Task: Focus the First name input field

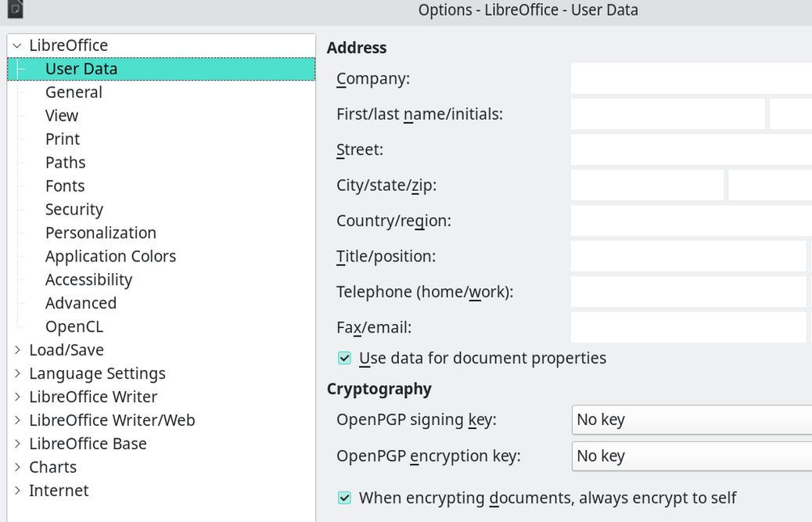Action: coord(667,114)
